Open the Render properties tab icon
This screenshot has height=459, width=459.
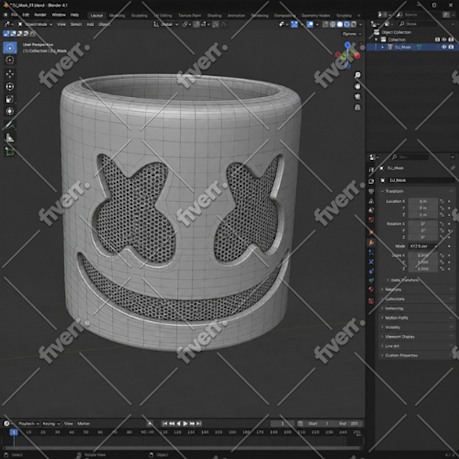pyautogui.click(x=371, y=181)
